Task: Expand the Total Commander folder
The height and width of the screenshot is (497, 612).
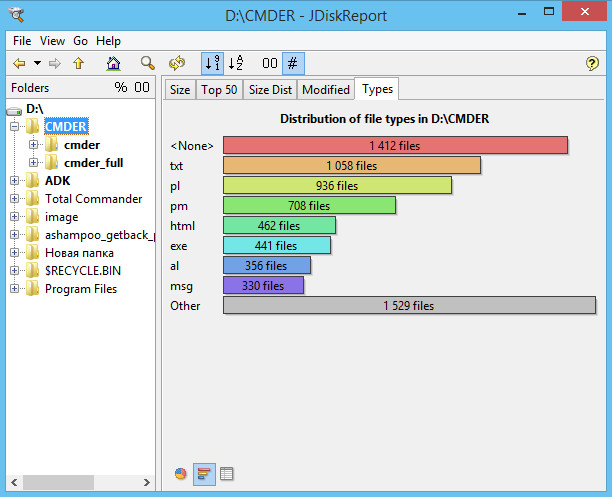Action: 14,198
